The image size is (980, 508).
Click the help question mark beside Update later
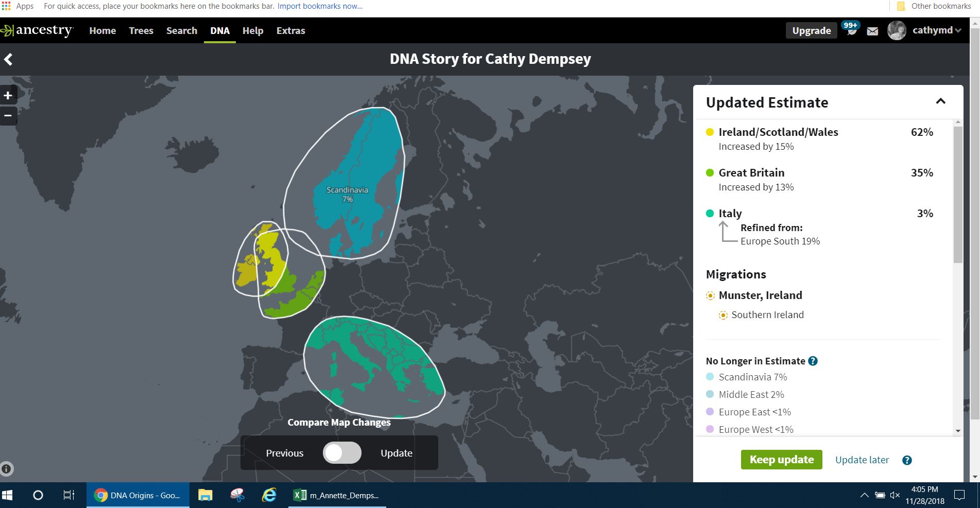(907, 460)
